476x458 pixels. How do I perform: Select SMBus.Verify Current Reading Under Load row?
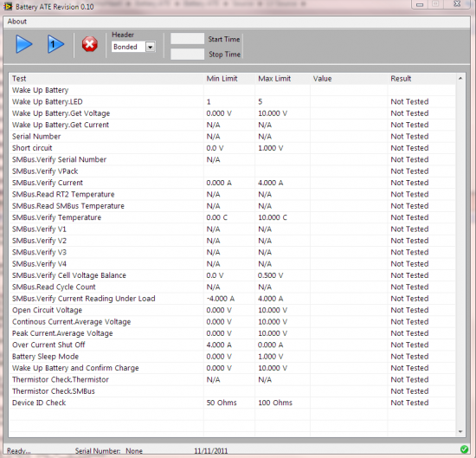pyautogui.click(x=232, y=299)
